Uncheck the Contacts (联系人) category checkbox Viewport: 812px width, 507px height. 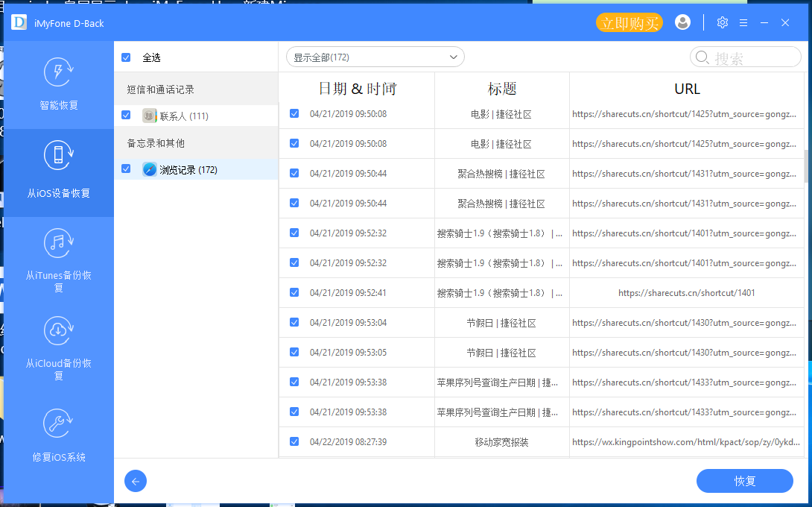point(126,116)
